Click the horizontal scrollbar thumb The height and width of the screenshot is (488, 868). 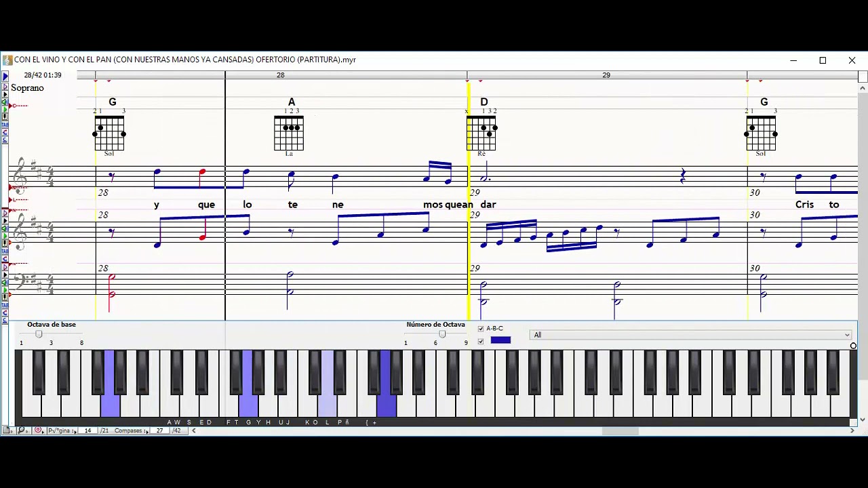[x=620, y=430]
